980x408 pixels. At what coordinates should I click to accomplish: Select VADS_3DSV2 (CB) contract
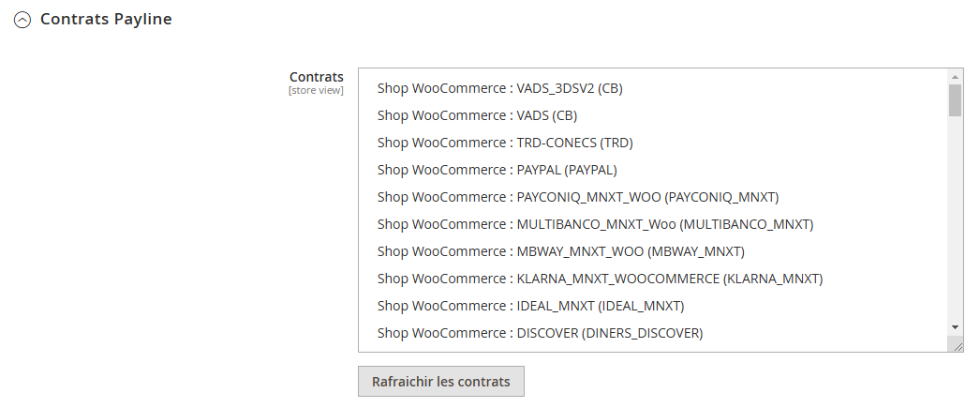tap(499, 89)
